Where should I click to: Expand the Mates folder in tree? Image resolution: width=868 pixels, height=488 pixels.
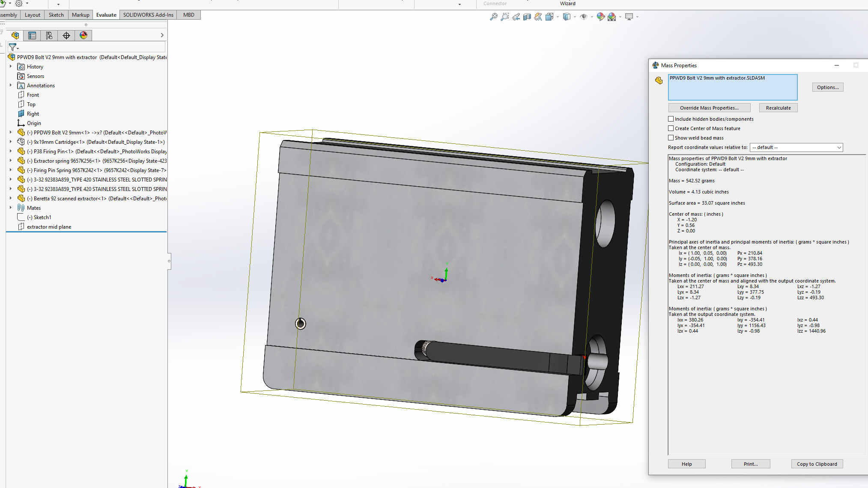pos(11,208)
